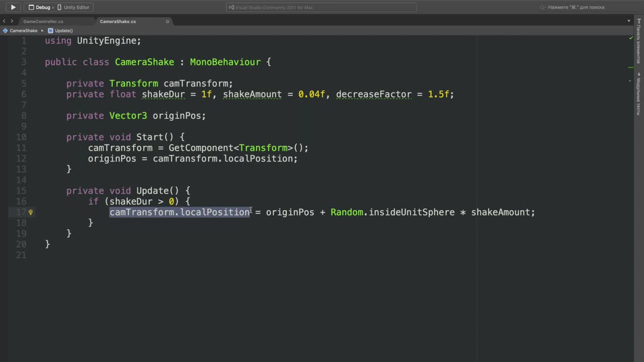Switch to the CameraShake.cs tab
This screenshot has height=362, width=644.
coord(118,22)
